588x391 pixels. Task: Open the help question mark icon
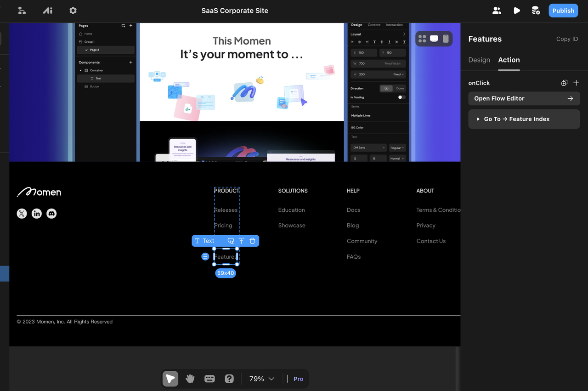229,379
